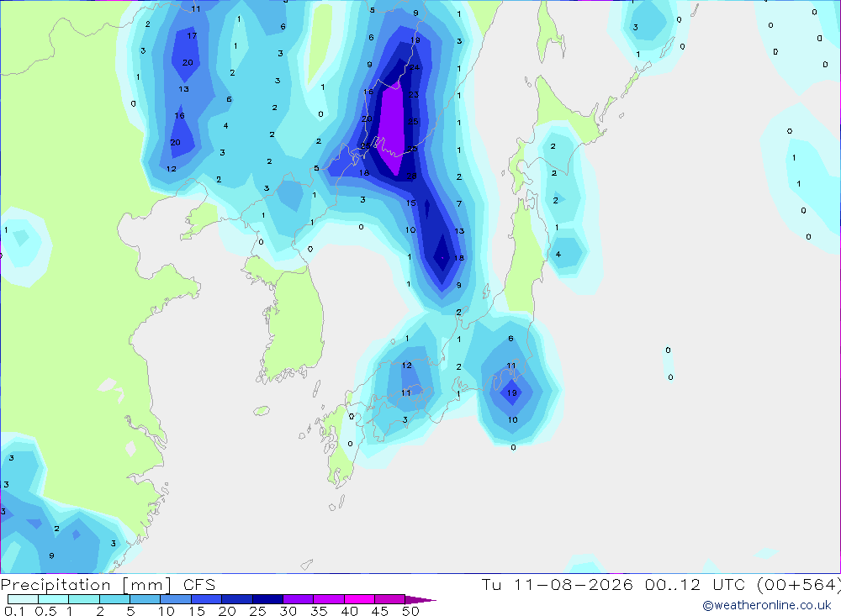This screenshot has height=616, width=841.
Task: Select the legend swatch between 15 and 20
Action: click(206, 599)
